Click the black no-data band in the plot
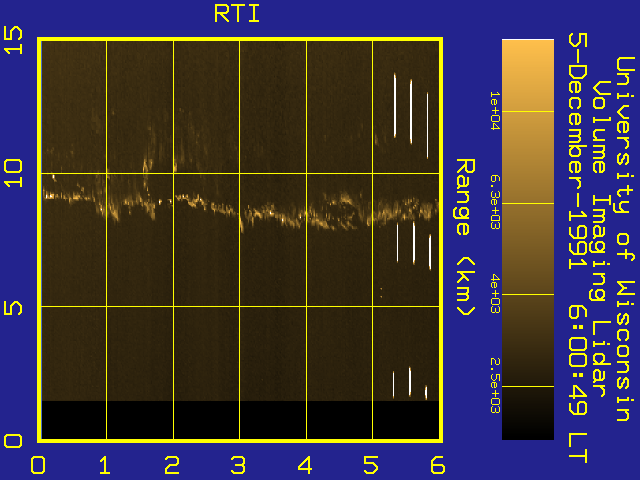Viewport: 640px width, 480px height. [x=240, y=420]
